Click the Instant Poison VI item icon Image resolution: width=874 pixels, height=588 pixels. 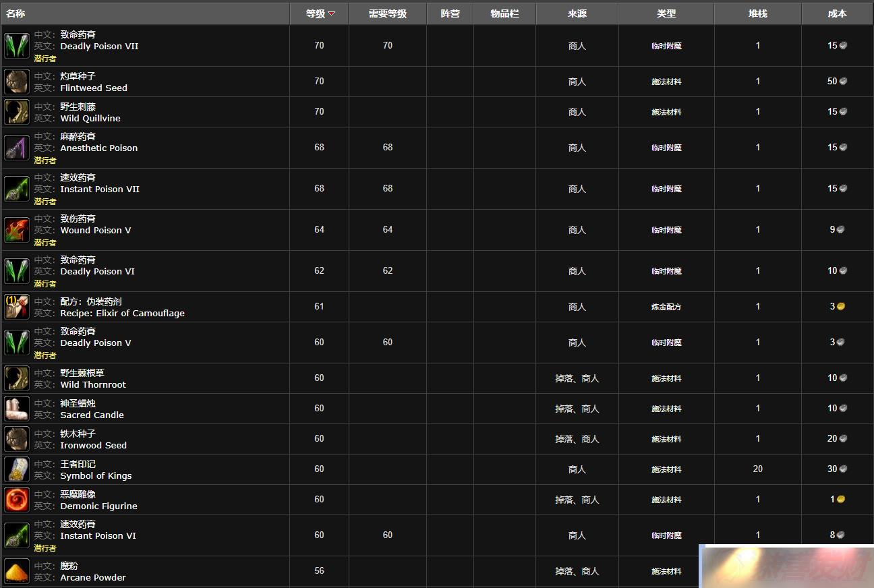(17, 535)
